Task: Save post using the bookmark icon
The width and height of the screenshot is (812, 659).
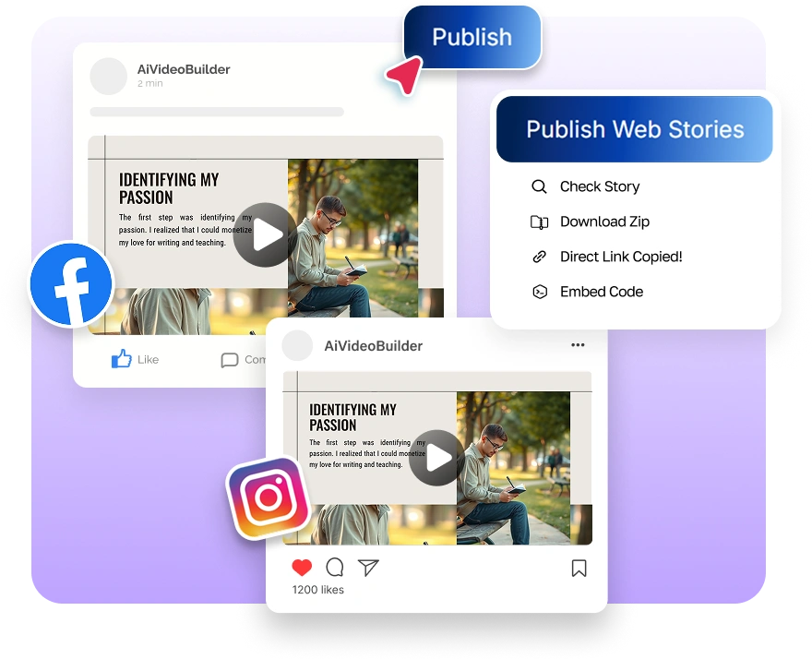Action: pyautogui.click(x=579, y=569)
